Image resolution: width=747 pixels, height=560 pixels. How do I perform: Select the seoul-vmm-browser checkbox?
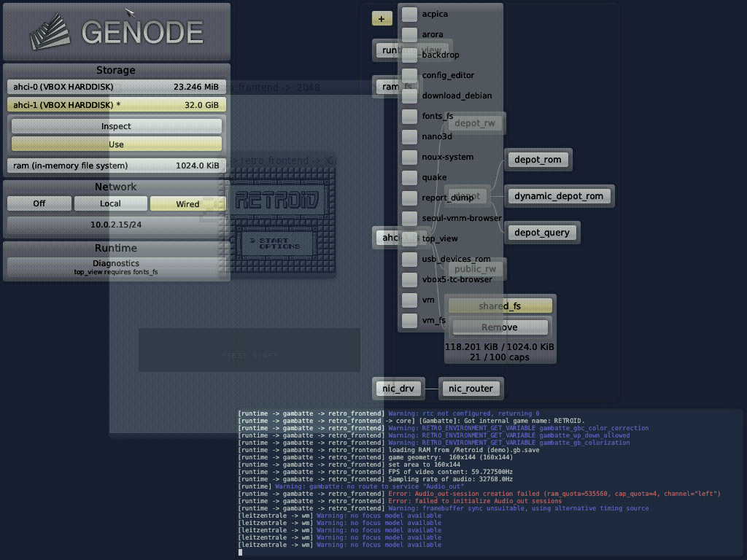coord(409,218)
